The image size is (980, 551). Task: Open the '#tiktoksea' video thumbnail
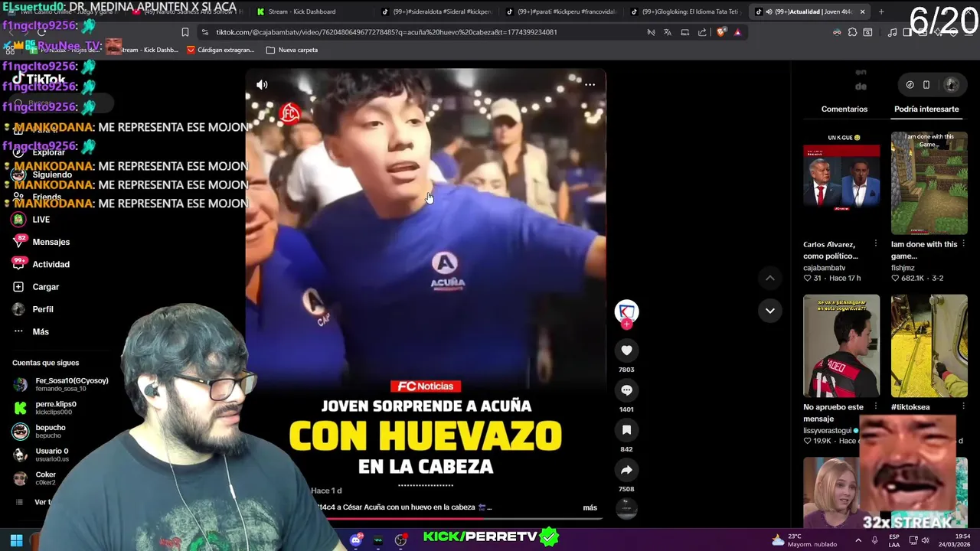929,346
